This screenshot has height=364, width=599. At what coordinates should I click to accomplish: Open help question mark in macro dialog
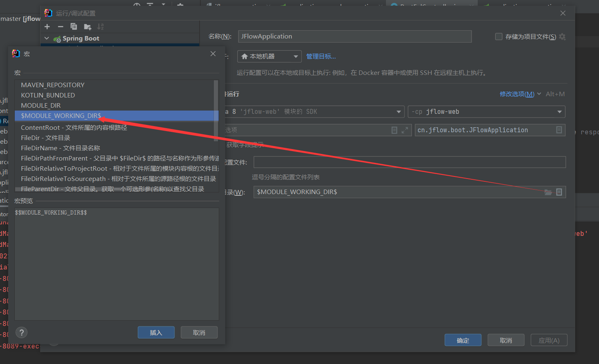point(22,332)
